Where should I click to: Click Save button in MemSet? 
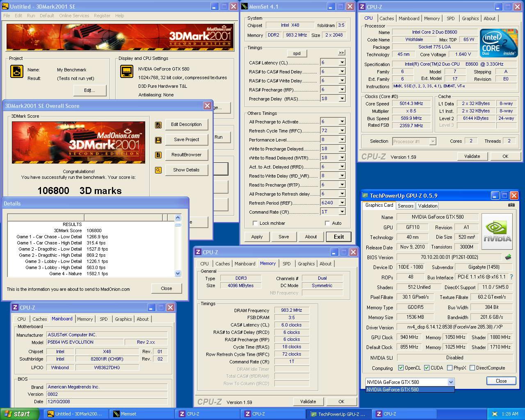[x=283, y=237]
